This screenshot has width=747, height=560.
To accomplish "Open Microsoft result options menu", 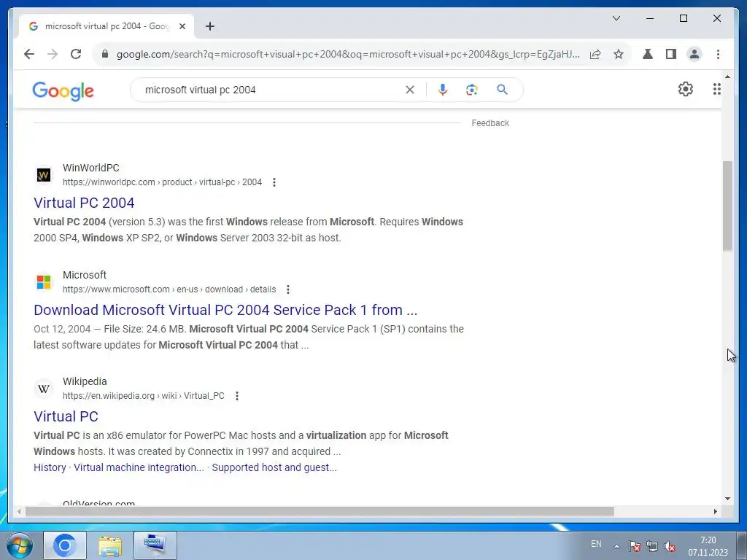I will (x=287, y=289).
